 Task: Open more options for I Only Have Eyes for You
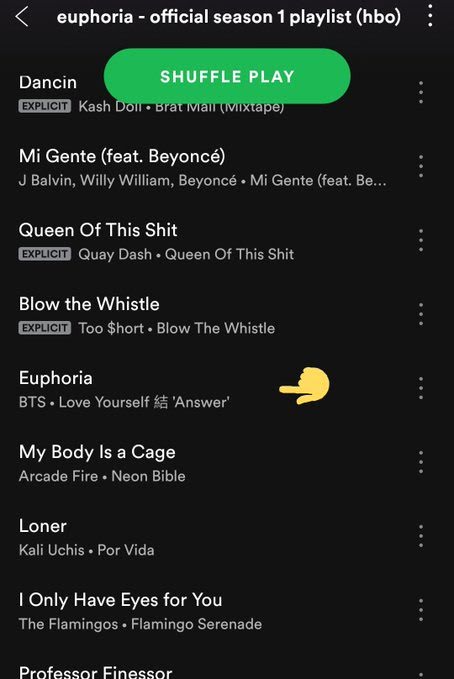coord(421,610)
